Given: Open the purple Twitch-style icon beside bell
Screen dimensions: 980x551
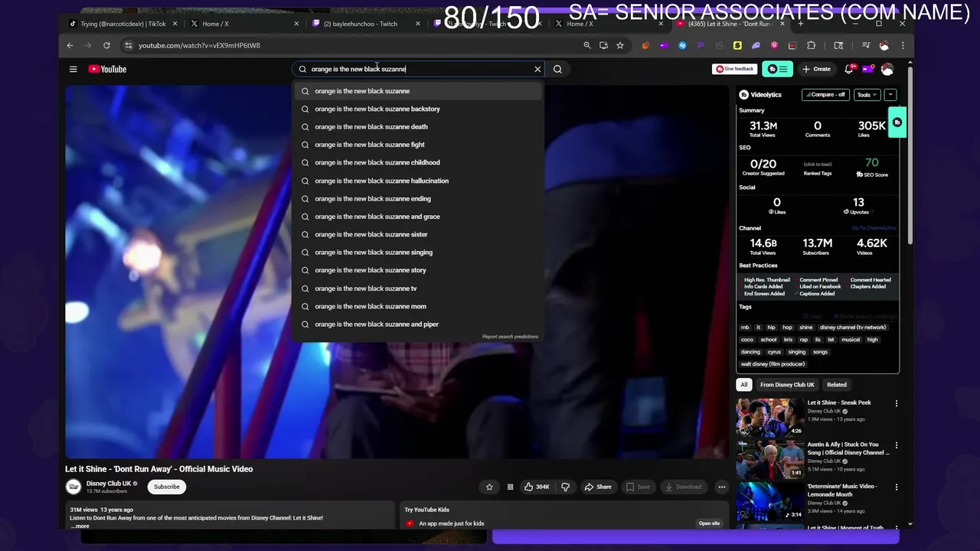Looking at the screenshot, I should [x=867, y=69].
